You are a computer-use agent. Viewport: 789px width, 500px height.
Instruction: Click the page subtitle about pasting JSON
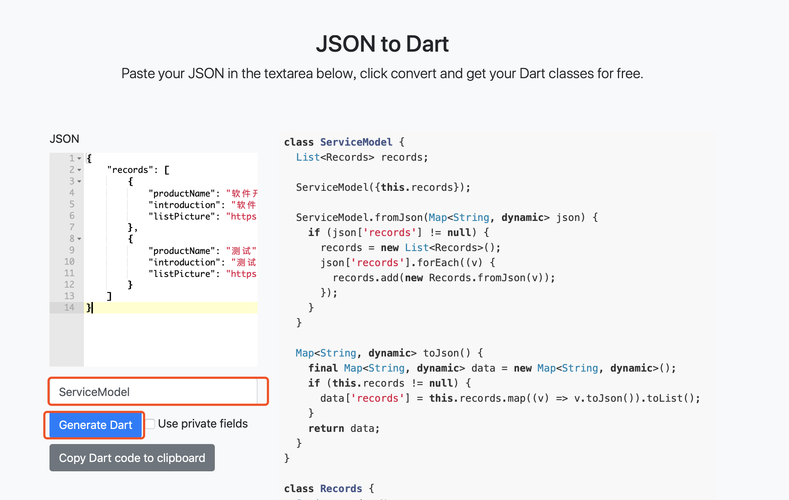coord(382,73)
